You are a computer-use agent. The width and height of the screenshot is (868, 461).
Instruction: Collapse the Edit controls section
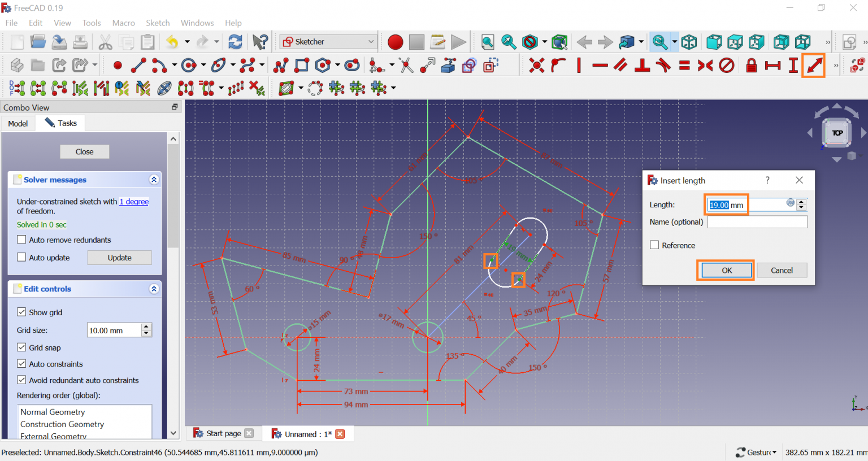(x=154, y=289)
